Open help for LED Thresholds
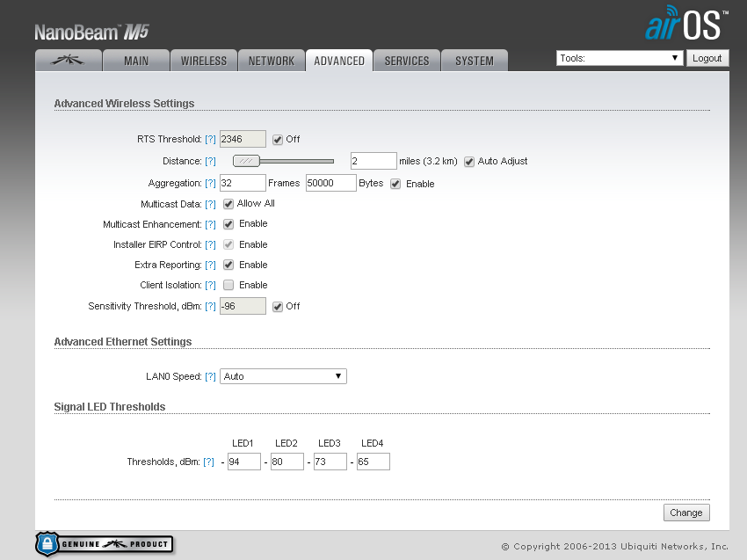This screenshot has width=747, height=560. coord(208,462)
